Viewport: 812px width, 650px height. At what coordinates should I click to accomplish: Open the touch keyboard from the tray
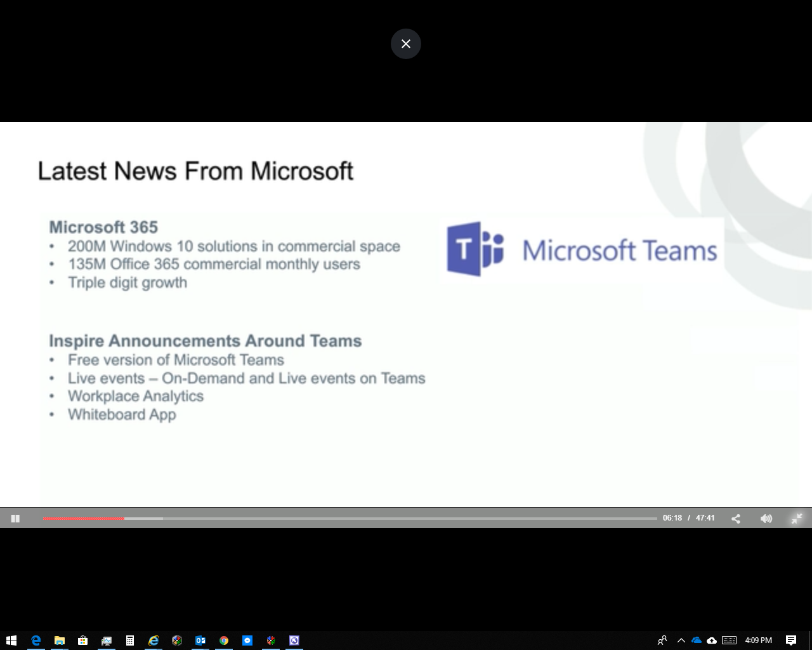730,640
